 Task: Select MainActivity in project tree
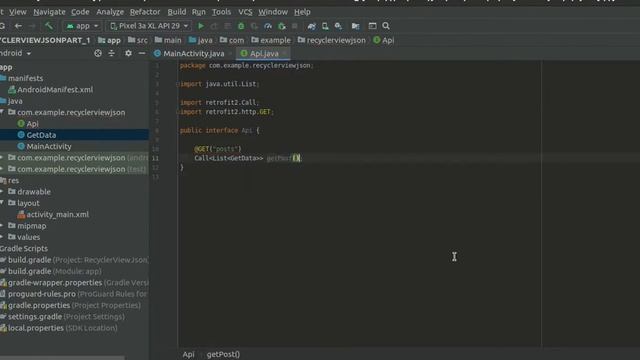[44, 147]
